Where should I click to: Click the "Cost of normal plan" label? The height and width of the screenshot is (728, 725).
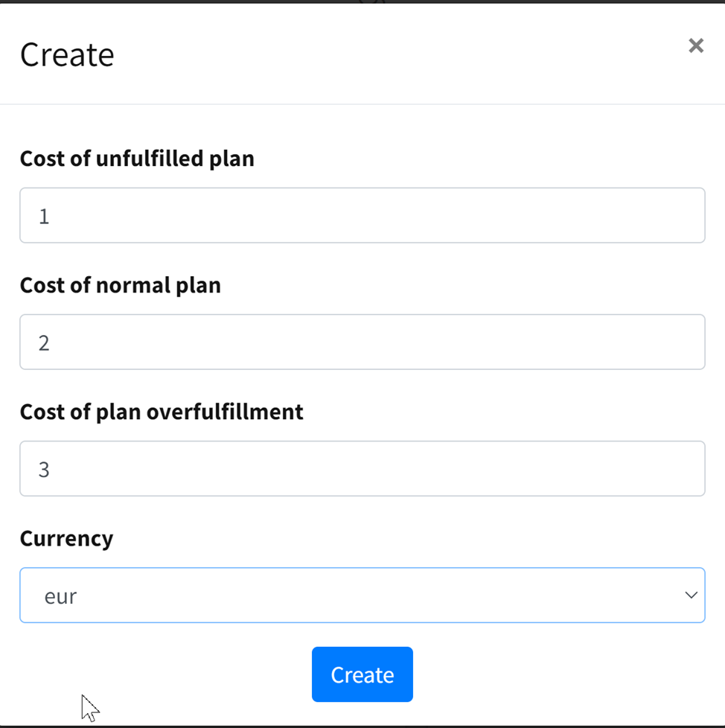(x=121, y=285)
